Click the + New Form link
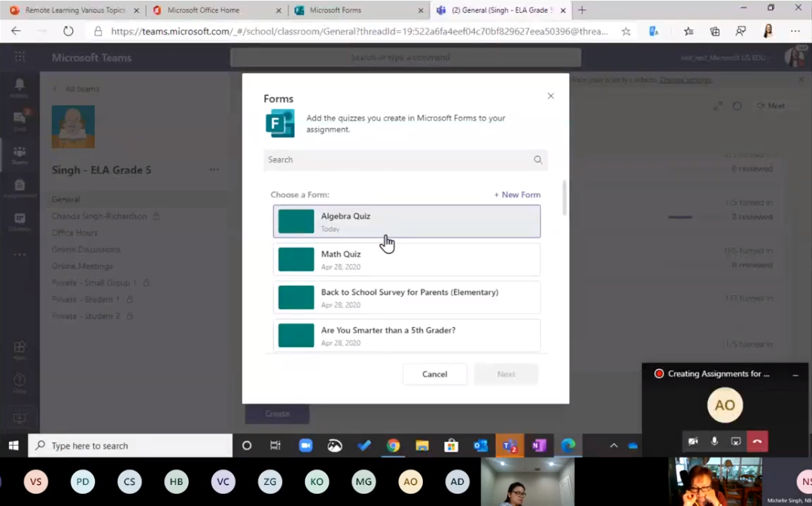 tap(517, 195)
